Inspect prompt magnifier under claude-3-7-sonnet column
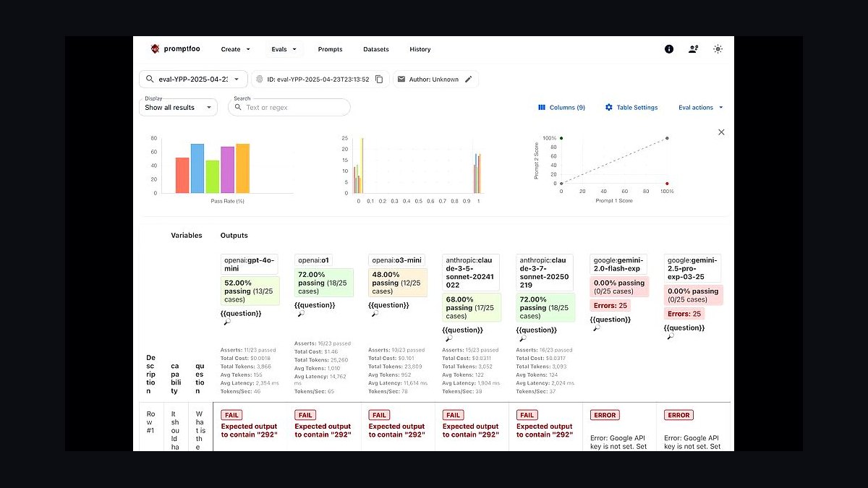 tap(522, 338)
